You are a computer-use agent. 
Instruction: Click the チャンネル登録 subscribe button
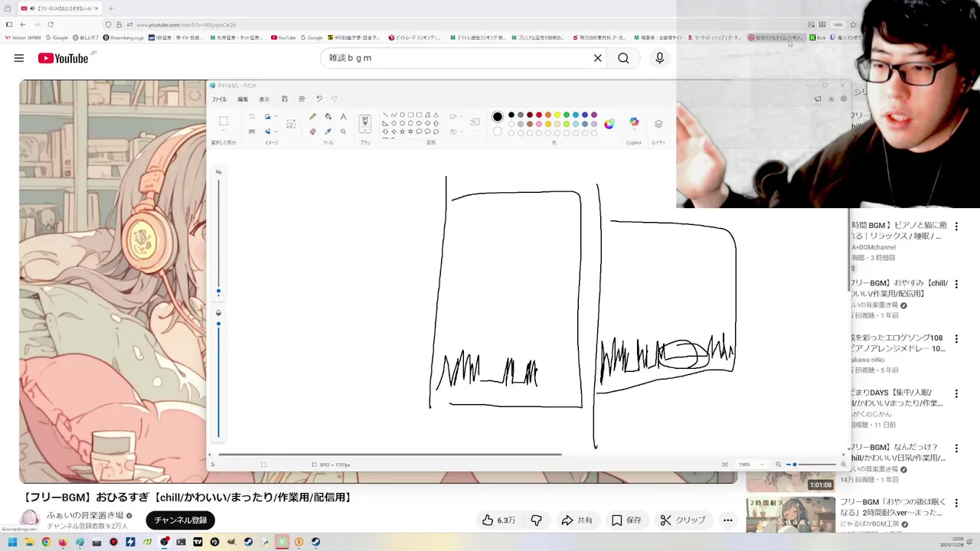[x=181, y=520]
